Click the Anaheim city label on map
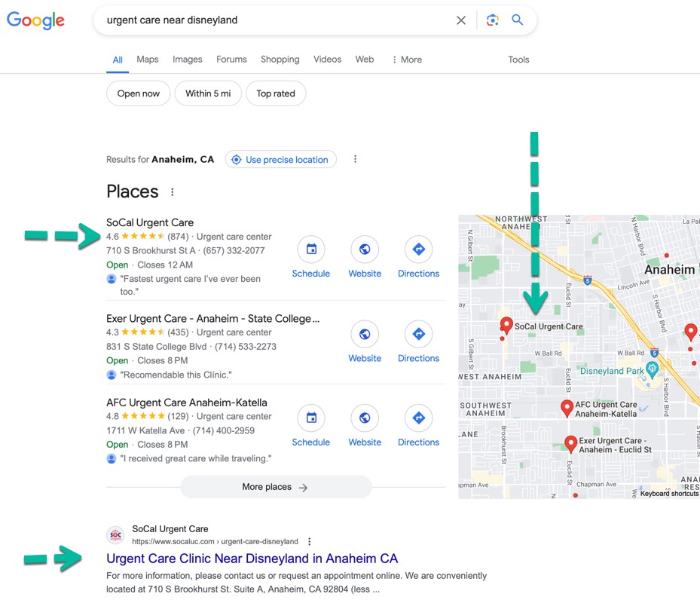This screenshot has height=606, width=700. [x=669, y=270]
